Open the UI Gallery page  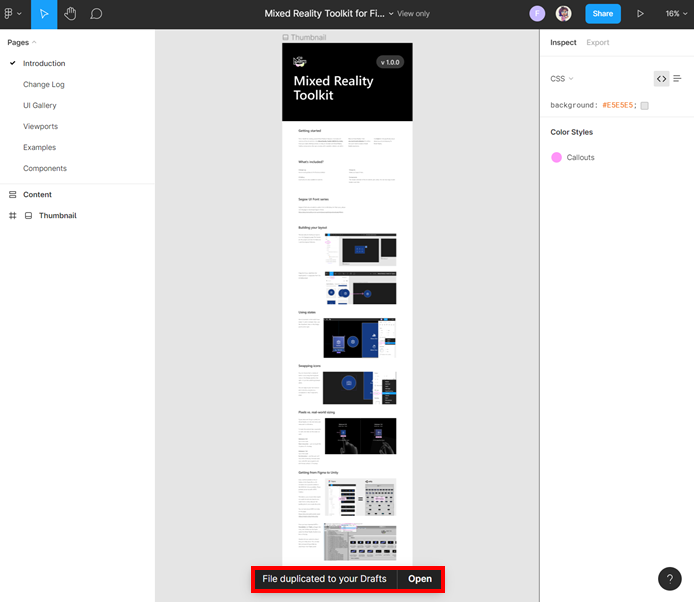coord(39,105)
